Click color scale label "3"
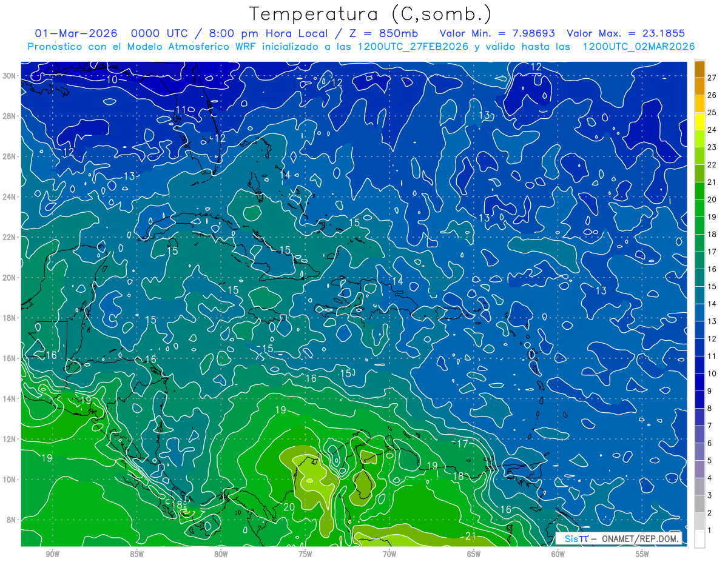Viewport: 728px width, 562px height. coord(710,495)
